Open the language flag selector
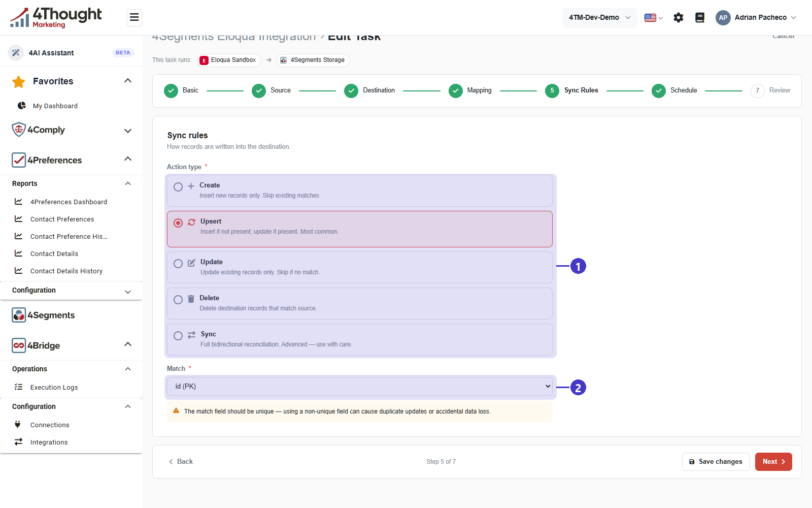The image size is (812, 508). point(654,17)
